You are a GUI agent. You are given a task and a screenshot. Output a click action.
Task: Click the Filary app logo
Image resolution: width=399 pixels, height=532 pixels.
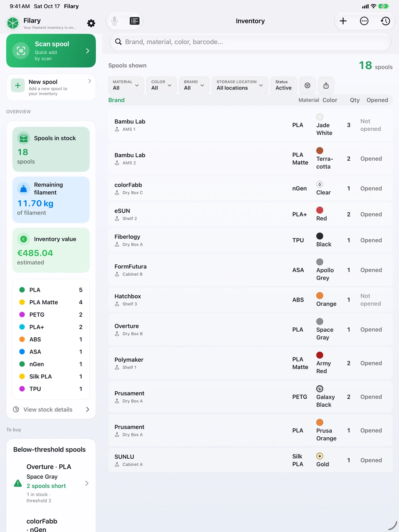13,23
